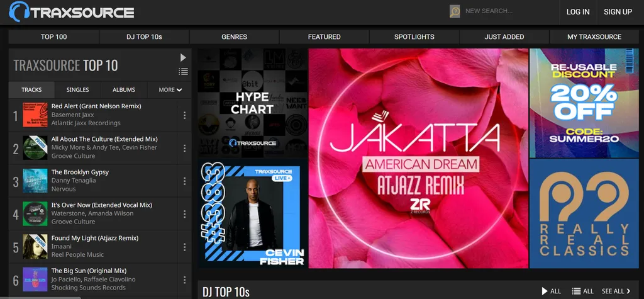Open the JUST ADDED menu
The width and height of the screenshot is (644, 299).
pos(504,37)
